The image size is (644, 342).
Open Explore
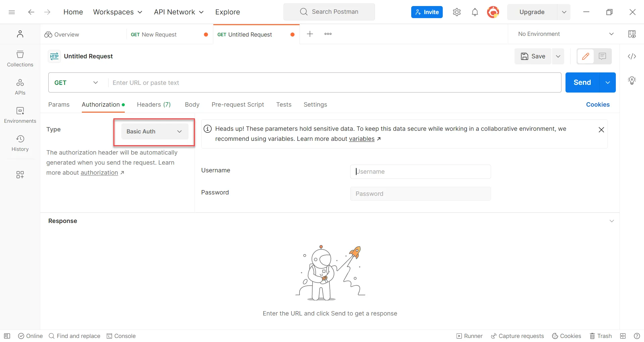[x=228, y=12]
